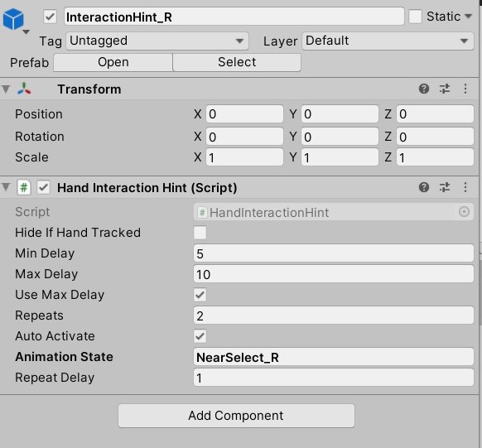Viewport: 482px width, 448px height.
Task: Click the prefab Select button
Action: tap(237, 62)
